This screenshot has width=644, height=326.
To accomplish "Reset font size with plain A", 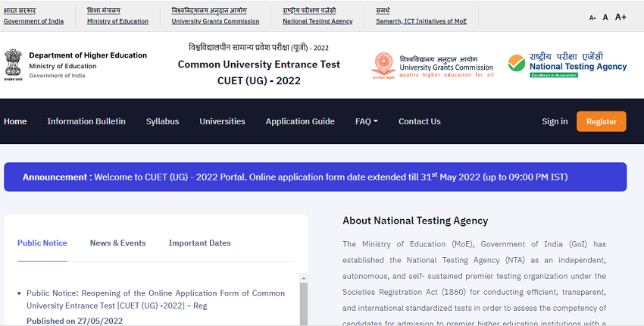I will [x=605, y=17].
